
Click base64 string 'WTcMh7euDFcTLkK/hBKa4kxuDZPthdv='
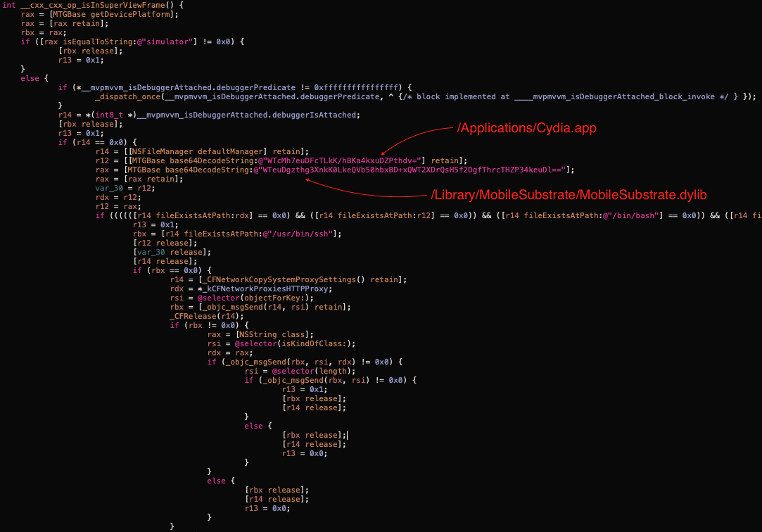tap(342, 161)
